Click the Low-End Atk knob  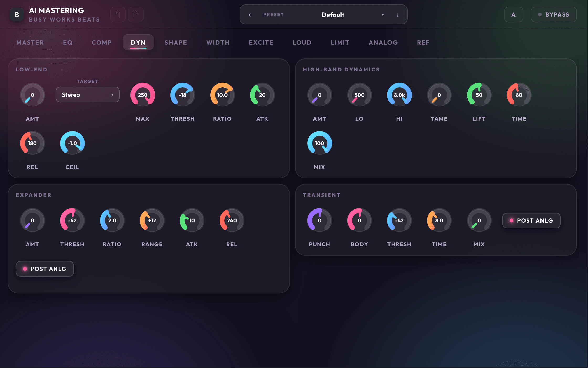pos(262,95)
